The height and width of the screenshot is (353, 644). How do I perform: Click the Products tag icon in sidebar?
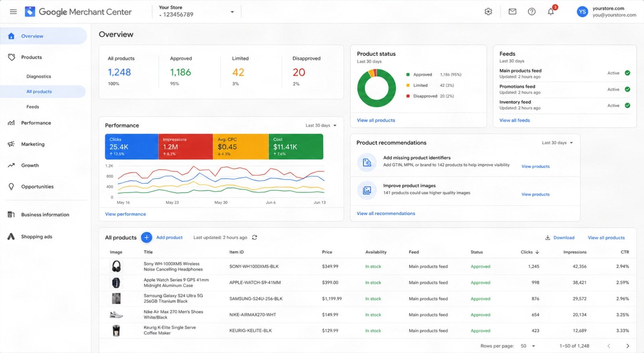(x=11, y=57)
